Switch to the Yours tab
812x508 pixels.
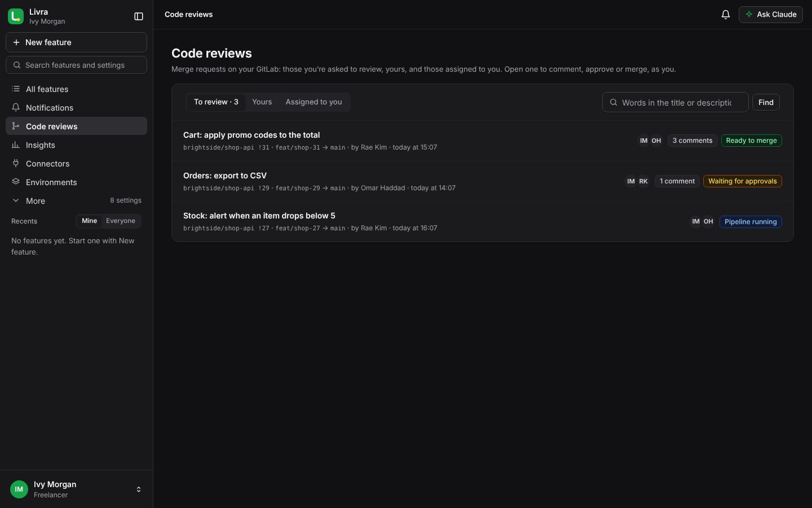(x=262, y=102)
